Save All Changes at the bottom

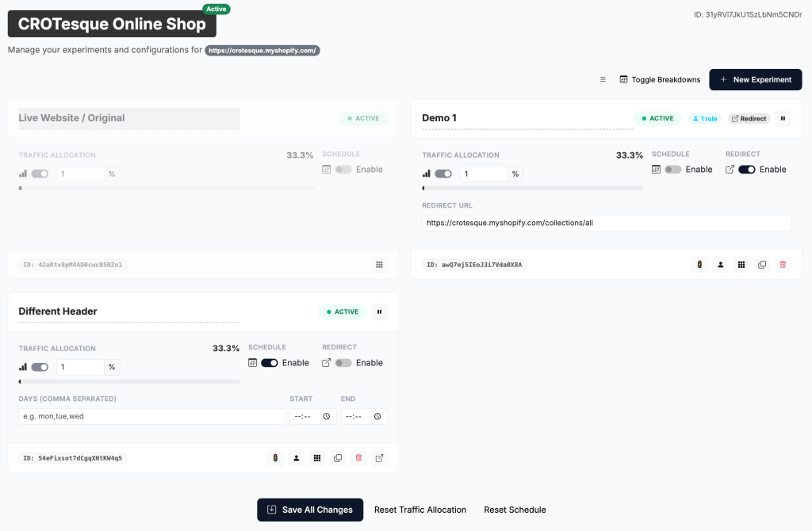pos(309,510)
